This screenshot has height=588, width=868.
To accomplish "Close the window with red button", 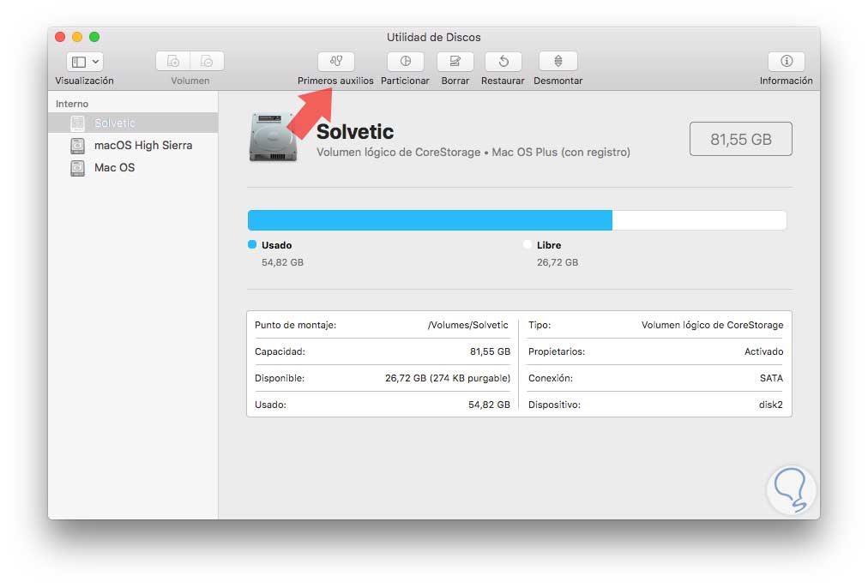I will (x=60, y=37).
